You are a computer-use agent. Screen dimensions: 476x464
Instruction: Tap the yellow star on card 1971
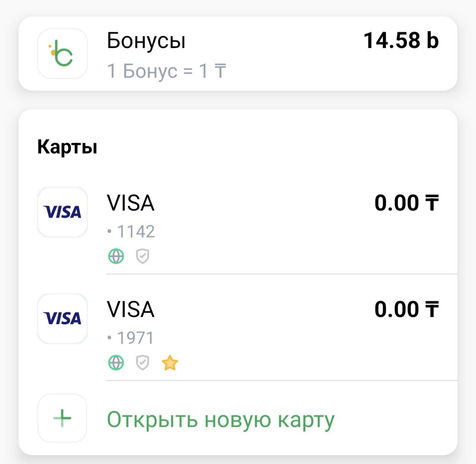click(x=170, y=363)
